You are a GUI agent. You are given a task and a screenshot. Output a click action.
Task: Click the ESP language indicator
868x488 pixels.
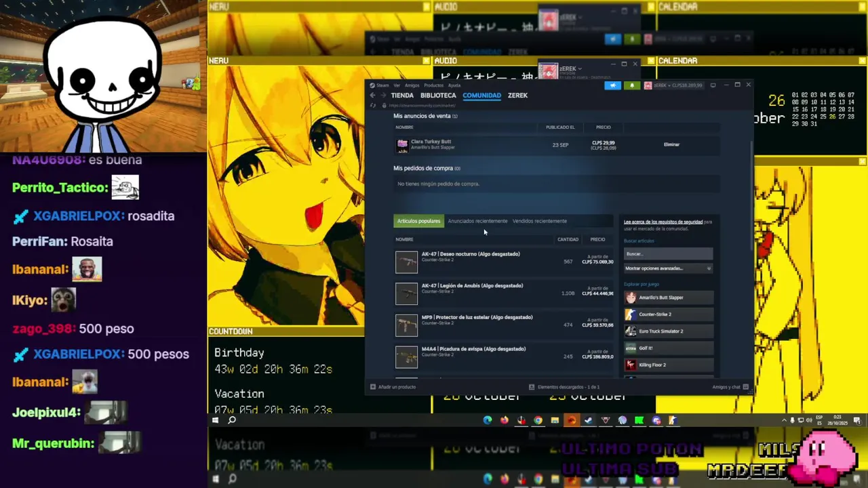[820, 420]
